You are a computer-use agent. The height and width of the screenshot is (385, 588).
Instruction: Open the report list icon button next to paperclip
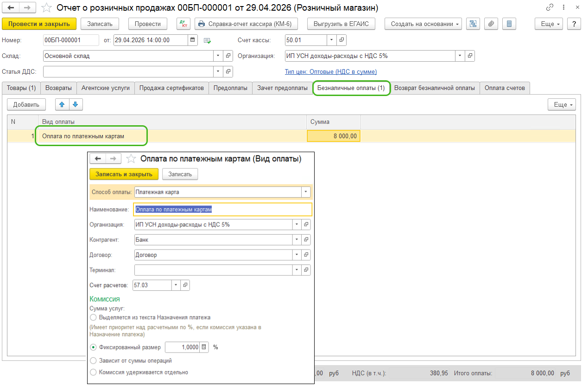(509, 24)
